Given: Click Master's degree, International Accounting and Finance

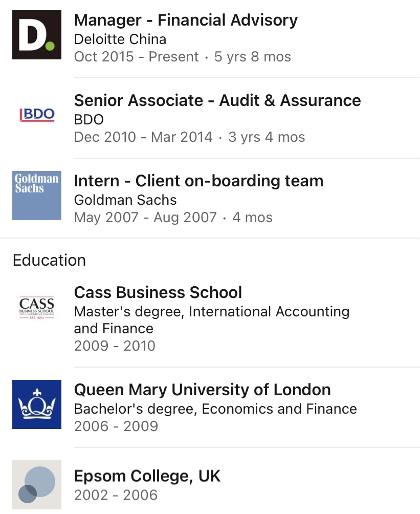Looking at the screenshot, I should [x=212, y=319].
